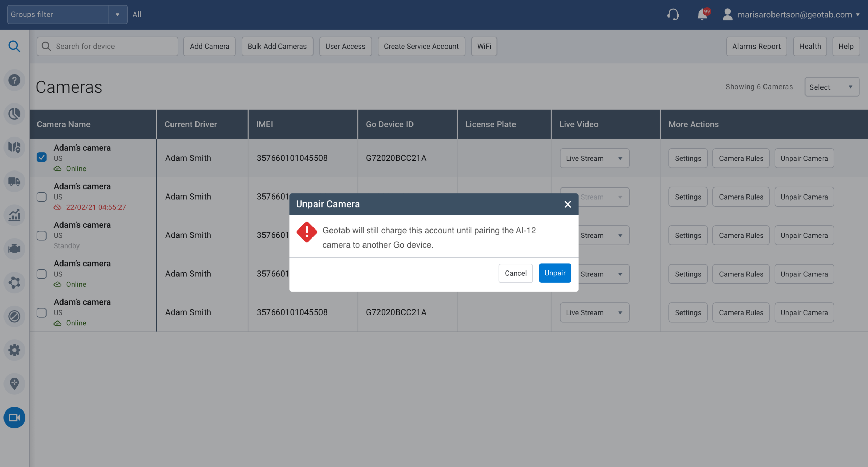
Task: Expand the Groups filter dropdown arrow
Action: click(117, 15)
